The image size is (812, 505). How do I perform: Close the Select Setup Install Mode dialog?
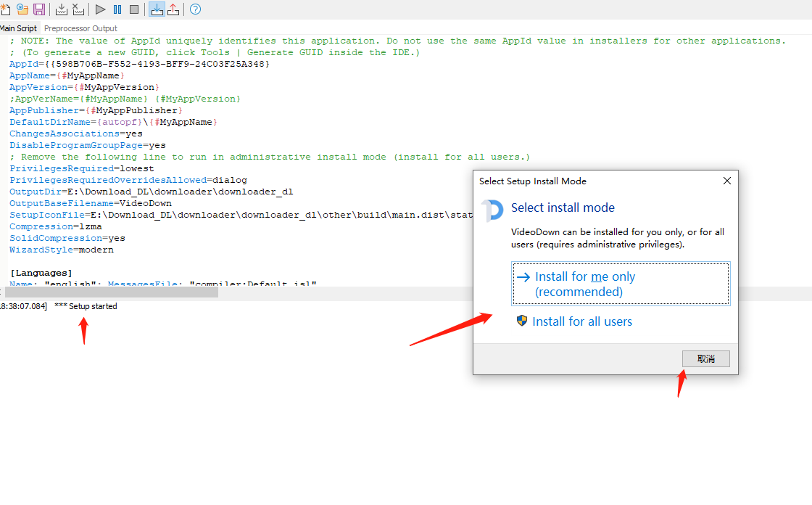coord(727,181)
